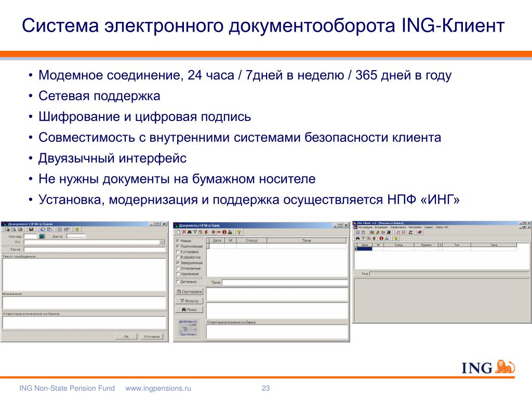Viewport: 532px width, 399px height.
Task: Open the www.ingpensions.ru footer link
Action: click(x=158, y=388)
